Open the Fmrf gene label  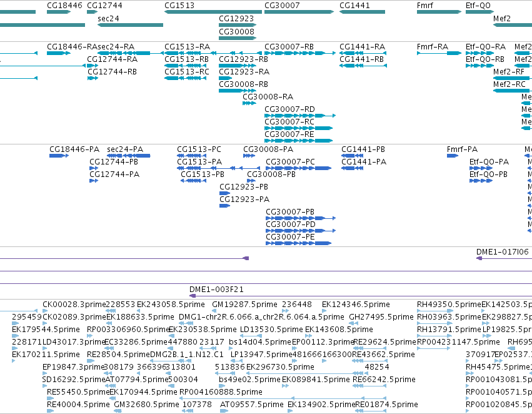424,6
